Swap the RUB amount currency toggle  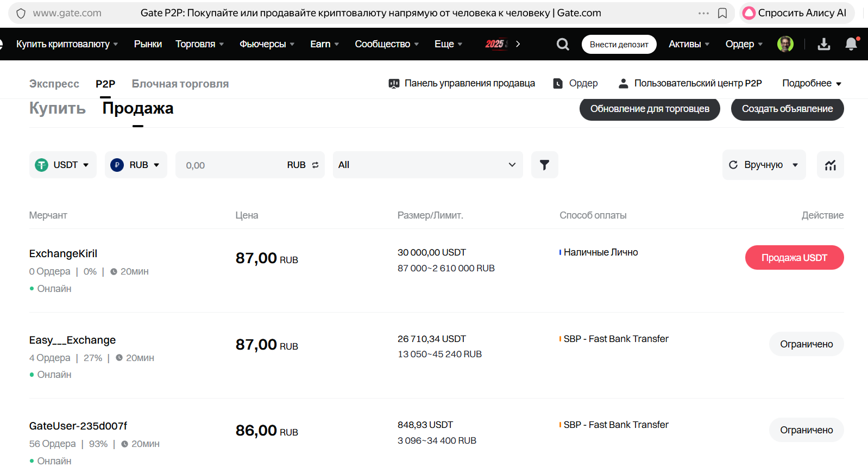tap(315, 165)
